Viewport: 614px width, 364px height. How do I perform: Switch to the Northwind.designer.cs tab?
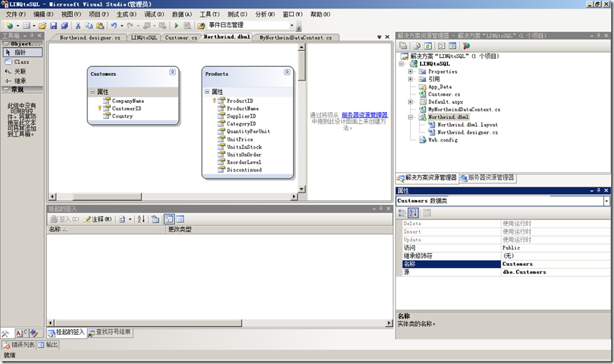coord(90,38)
